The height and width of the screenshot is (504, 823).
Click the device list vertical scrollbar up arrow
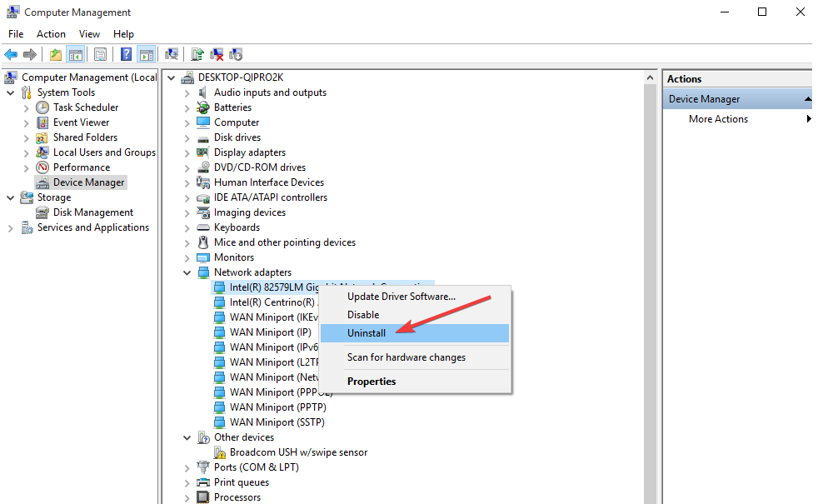coord(650,77)
